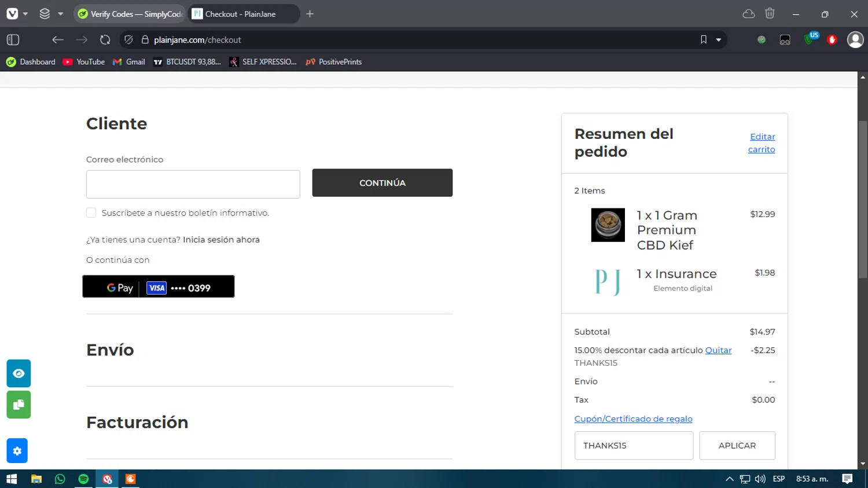Open File Explorer from the taskbar

(x=36, y=479)
